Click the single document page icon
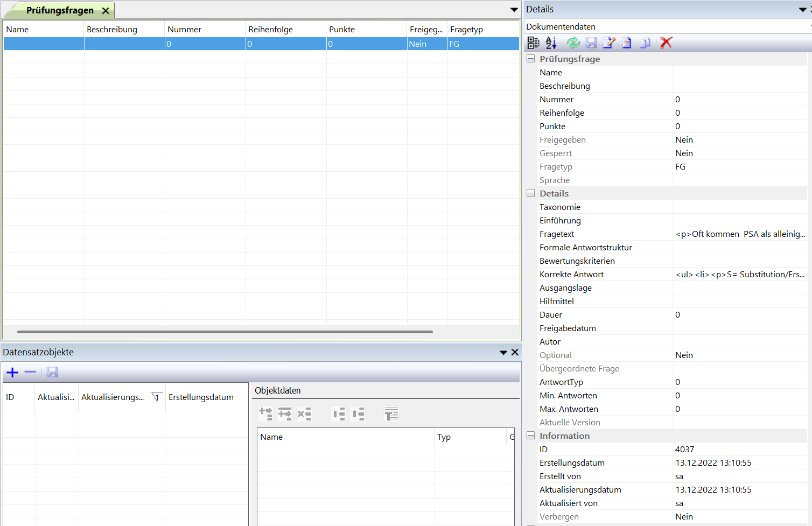The image size is (812, 526). (x=627, y=43)
